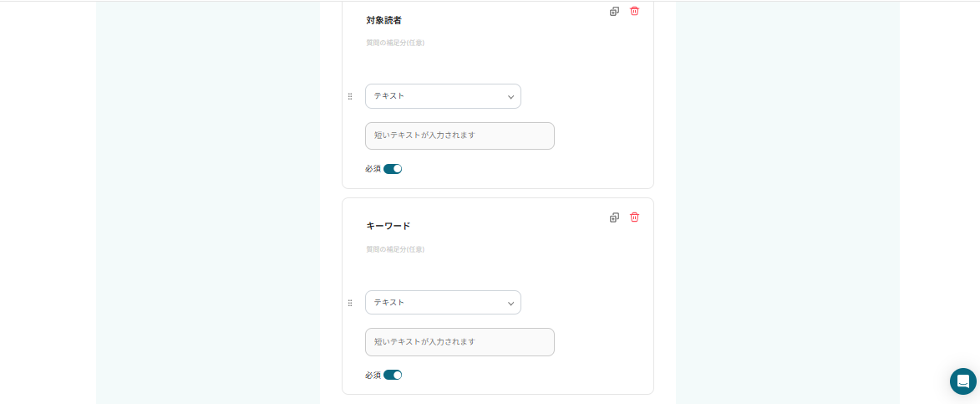
Task: Click 質問の補足分(任意) under 対象読者
Action: click(x=396, y=43)
